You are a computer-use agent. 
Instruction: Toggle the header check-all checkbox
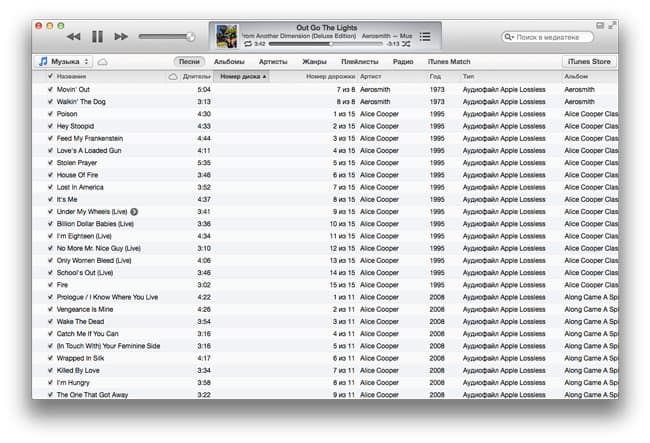tap(50, 76)
